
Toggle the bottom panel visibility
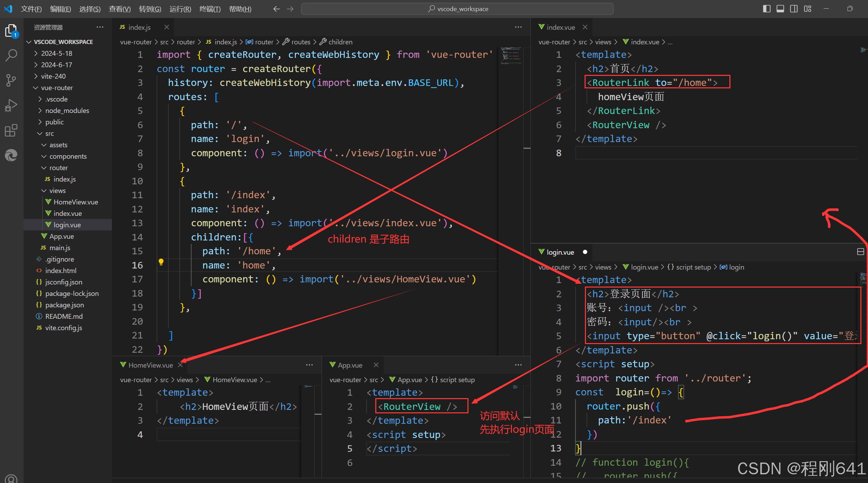(780, 9)
